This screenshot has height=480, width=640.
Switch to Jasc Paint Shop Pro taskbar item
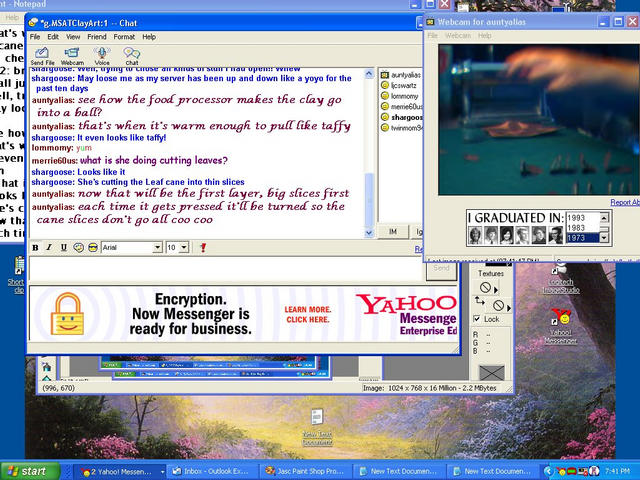click(x=306, y=472)
